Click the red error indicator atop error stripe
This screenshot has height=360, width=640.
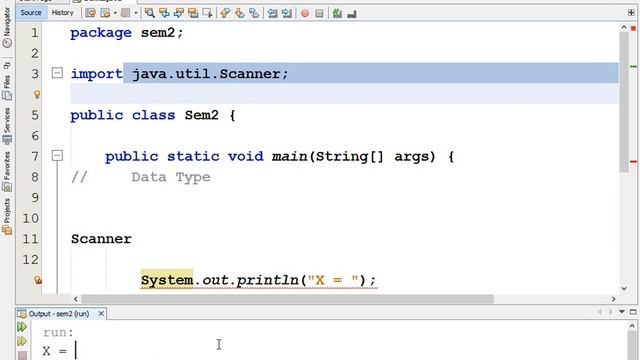click(633, 28)
